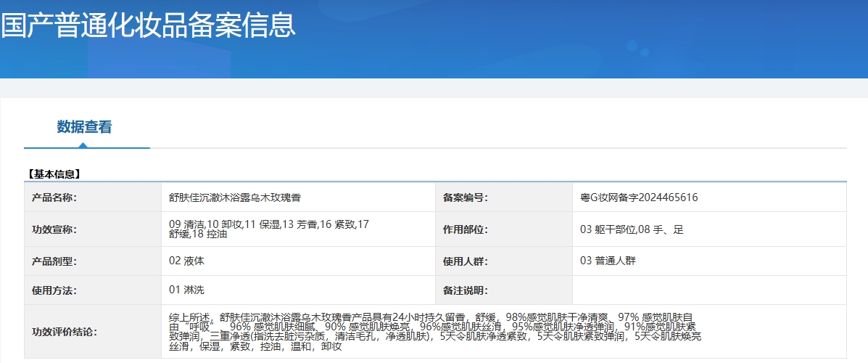This screenshot has width=868, height=363.
Task: Click the 产品名称 label cell
Action: point(54,197)
